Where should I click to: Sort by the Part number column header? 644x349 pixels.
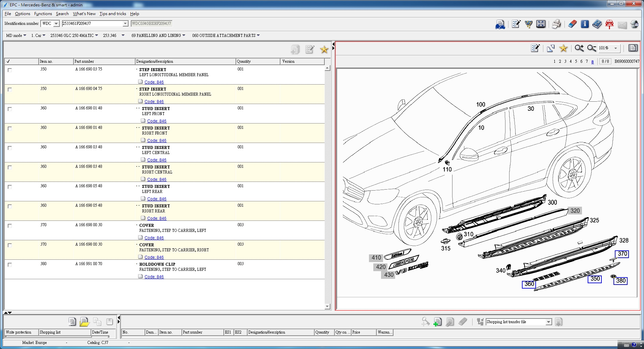[x=104, y=61]
